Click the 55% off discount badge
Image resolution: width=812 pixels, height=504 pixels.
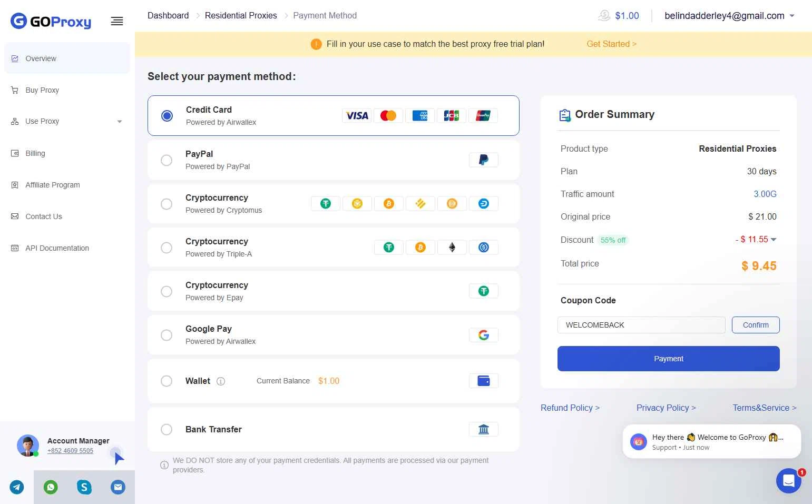(x=613, y=240)
